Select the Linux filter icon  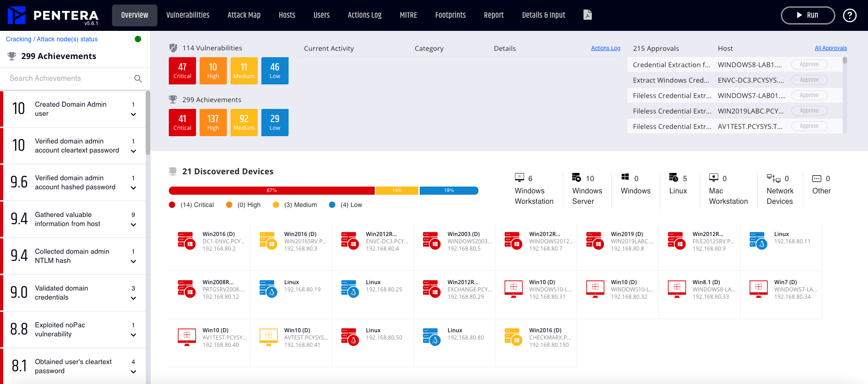[x=673, y=177]
